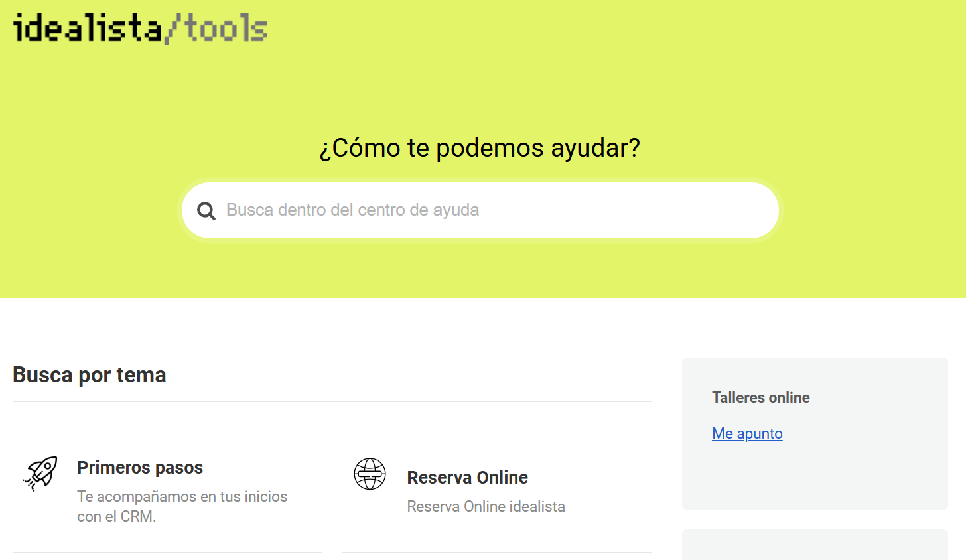
Task: Click the Busca por tema heading
Action: click(x=90, y=375)
